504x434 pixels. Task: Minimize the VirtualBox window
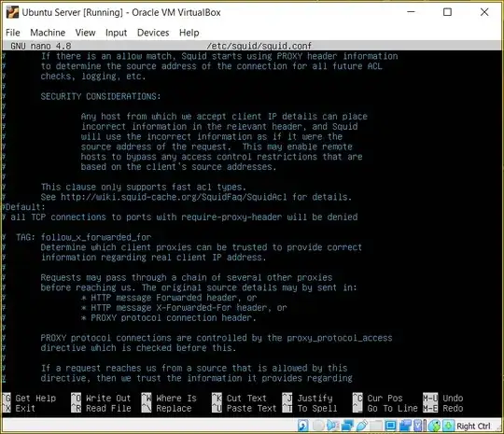411,12
